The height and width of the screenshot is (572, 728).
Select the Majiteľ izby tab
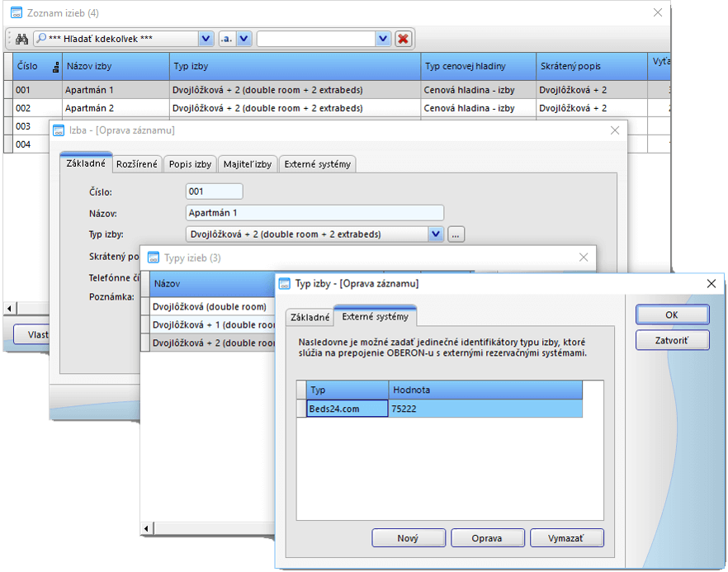pyautogui.click(x=247, y=164)
